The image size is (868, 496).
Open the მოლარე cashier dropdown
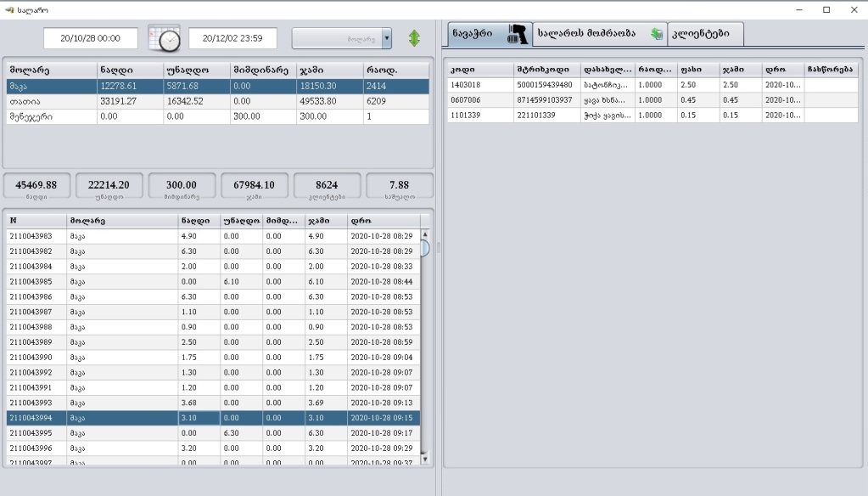click(386, 38)
